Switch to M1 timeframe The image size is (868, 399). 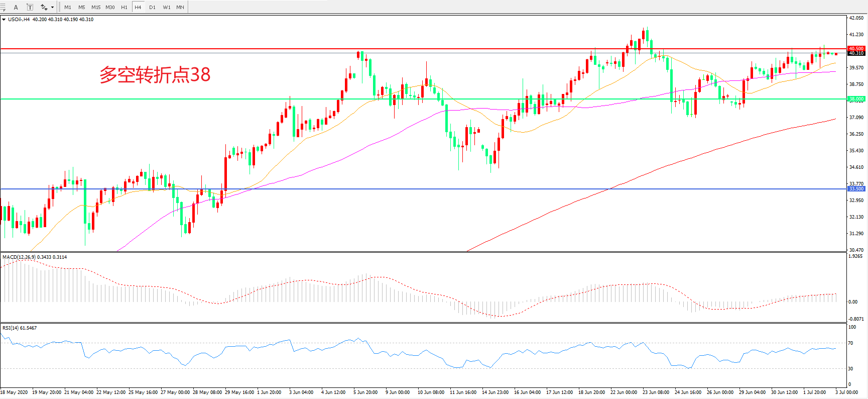68,7
